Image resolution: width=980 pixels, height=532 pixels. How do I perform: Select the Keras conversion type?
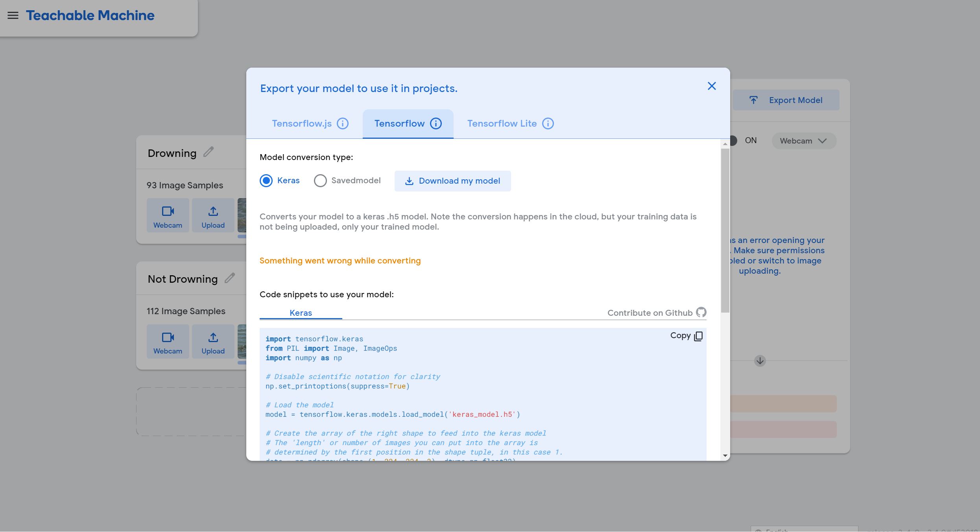[x=266, y=180]
